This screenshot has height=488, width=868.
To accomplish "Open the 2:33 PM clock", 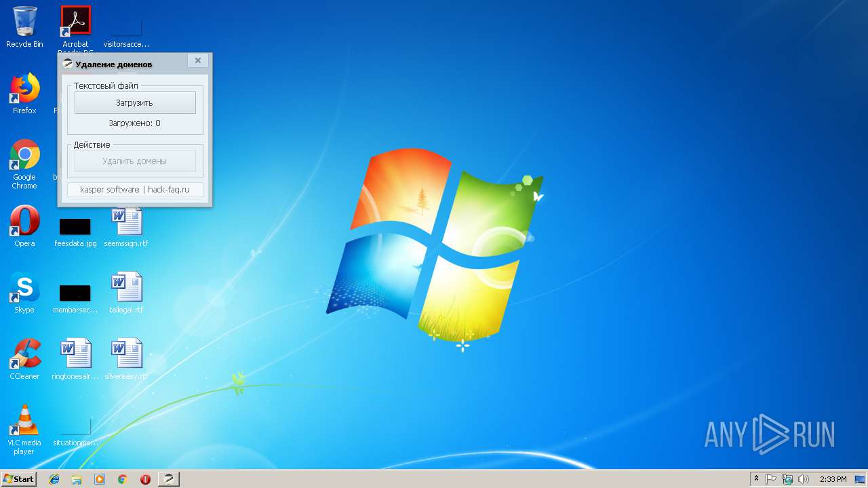I will point(833,479).
